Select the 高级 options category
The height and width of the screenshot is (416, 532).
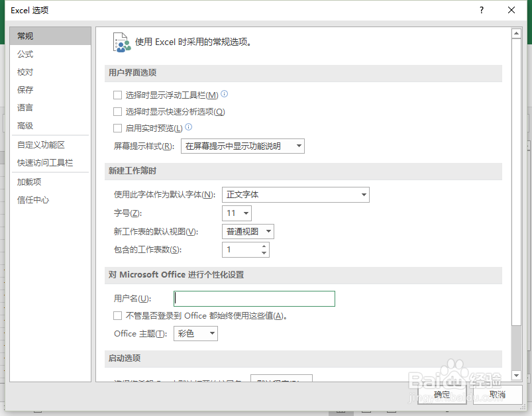tap(25, 126)
